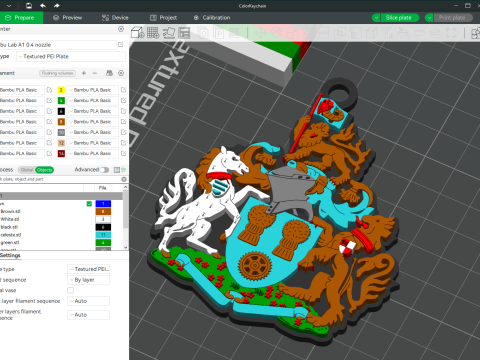
Task: Redo the last undone action
Action: tap(57, 6)
